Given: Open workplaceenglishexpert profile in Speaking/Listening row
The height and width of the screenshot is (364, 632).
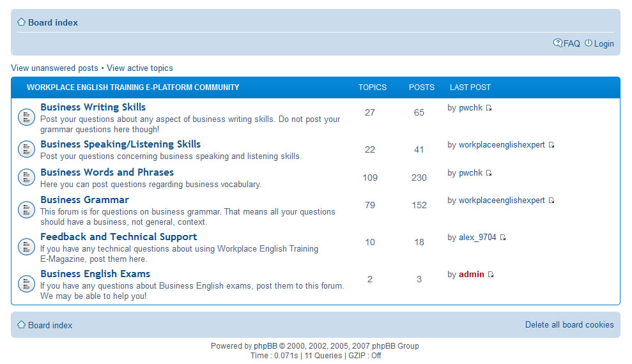Looking at the screenshot, I should point(502,145).
